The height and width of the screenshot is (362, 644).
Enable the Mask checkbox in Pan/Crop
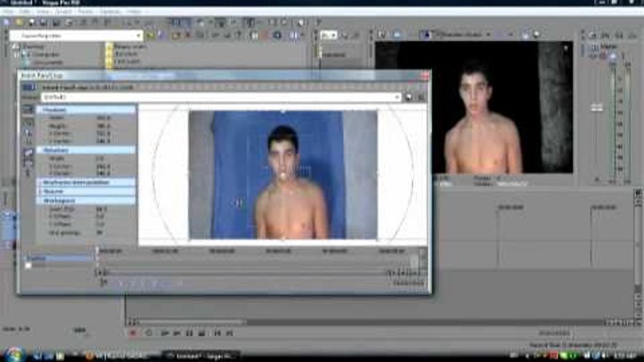[x=28, y=265]
